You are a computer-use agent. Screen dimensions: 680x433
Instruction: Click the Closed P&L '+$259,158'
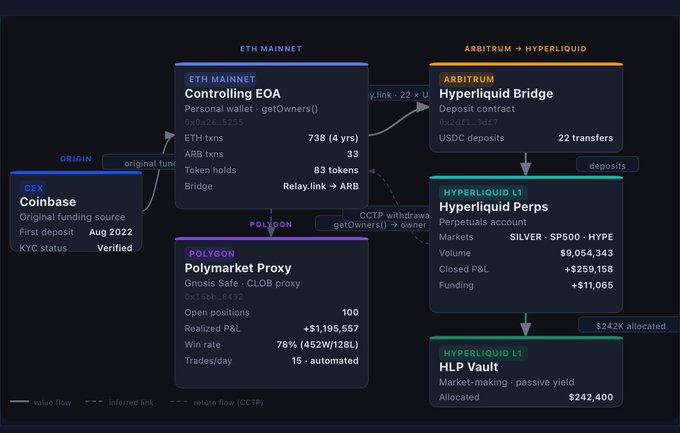[x=588, y=269]
